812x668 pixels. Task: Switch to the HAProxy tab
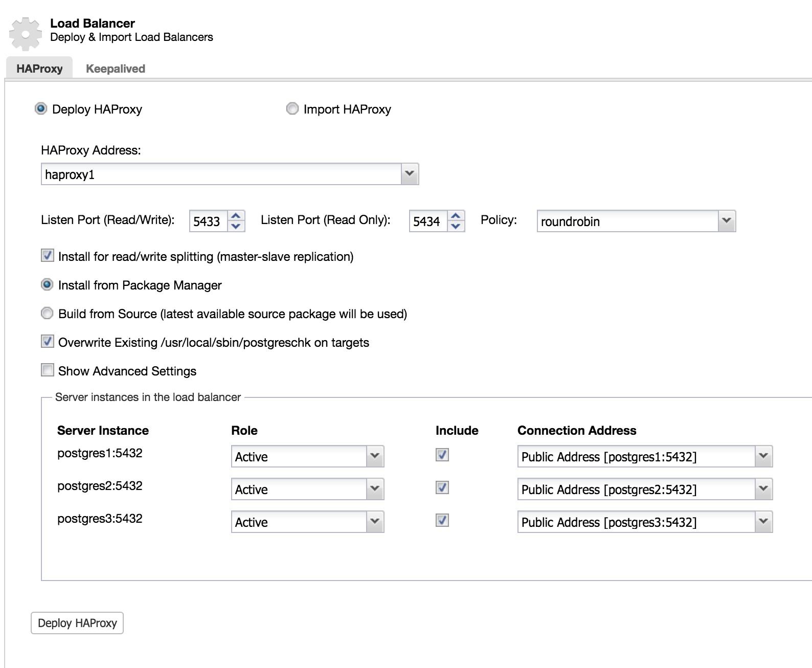pyautogui.click(x=39, y=69)
